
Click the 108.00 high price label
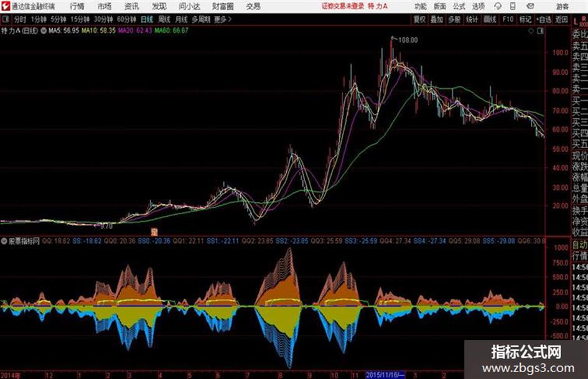408,40
